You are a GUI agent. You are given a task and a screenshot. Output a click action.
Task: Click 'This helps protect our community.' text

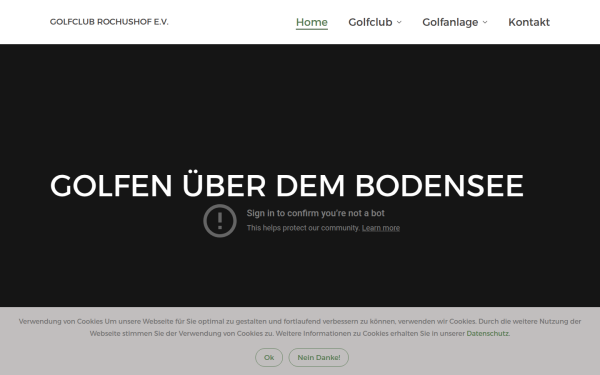coord(303,228)
